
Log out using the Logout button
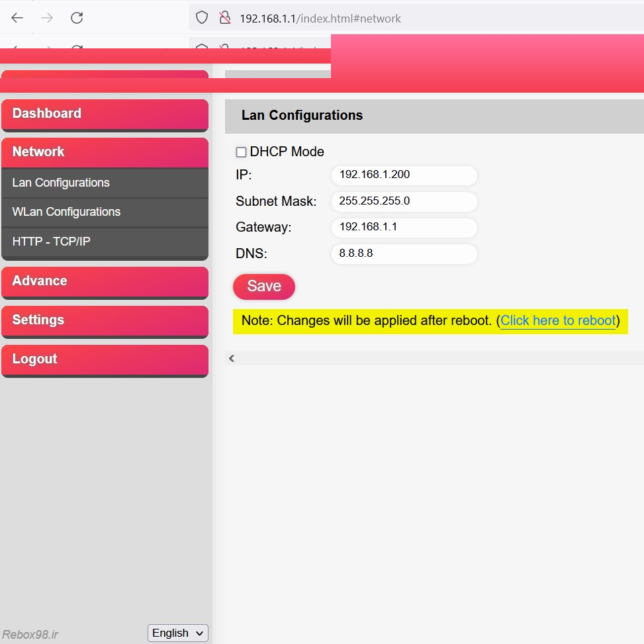(x=105, y=359)
